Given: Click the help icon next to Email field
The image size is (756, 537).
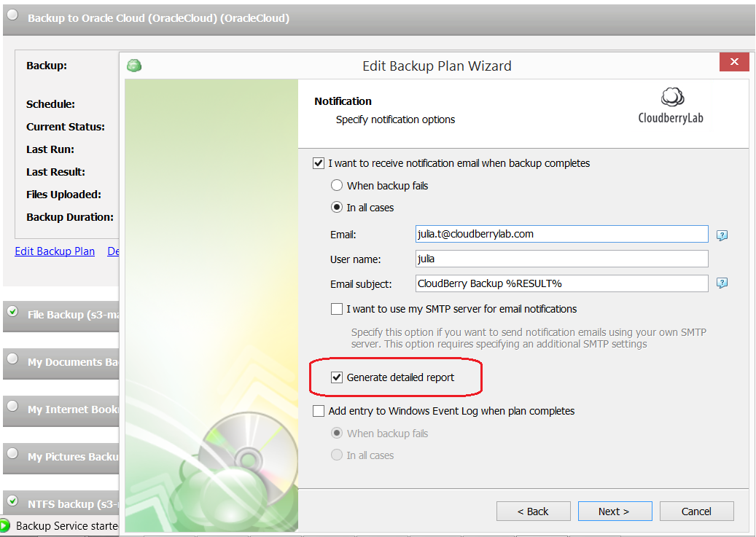Looking at the screenshot, I should [722, 235].
